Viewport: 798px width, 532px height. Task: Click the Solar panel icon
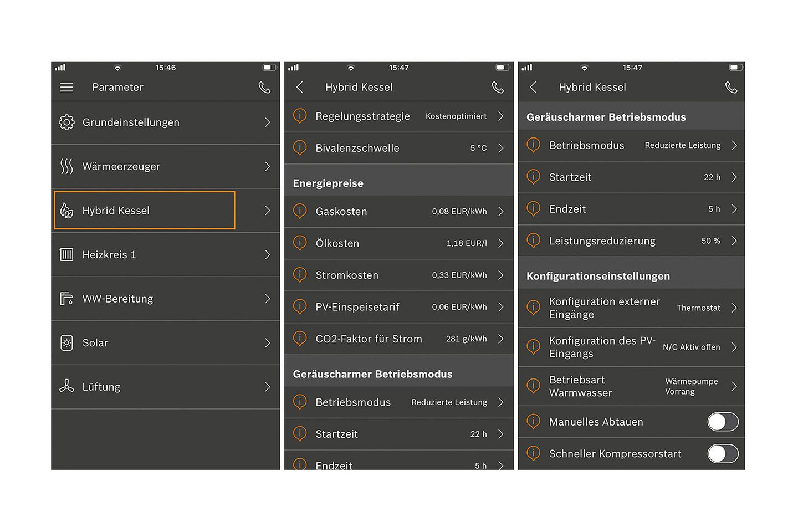pyautogui.click(x=66, y=343)
